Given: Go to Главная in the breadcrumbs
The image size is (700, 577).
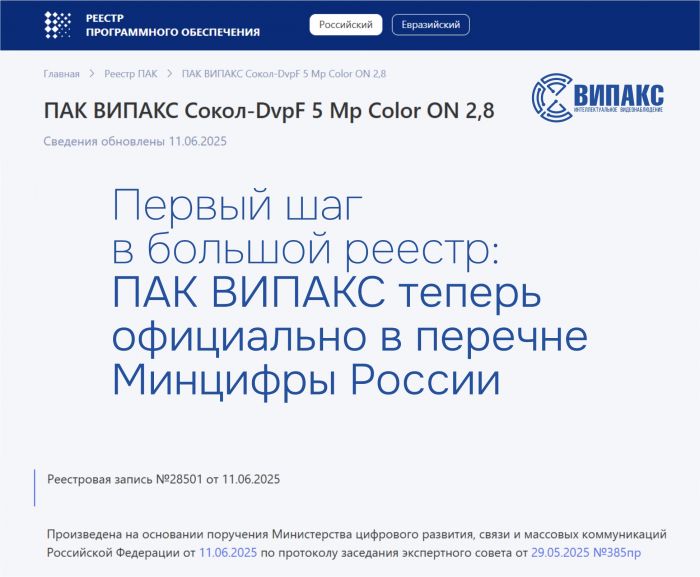Looking at the screenshot, I should [x=61, y=74].
